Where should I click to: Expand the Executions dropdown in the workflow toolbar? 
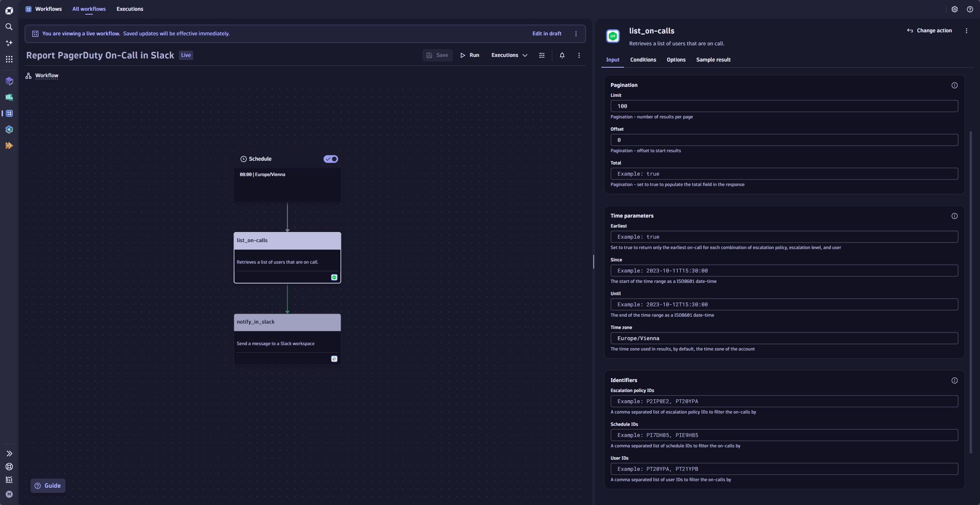pyautogui.click(x=510, y=55)
